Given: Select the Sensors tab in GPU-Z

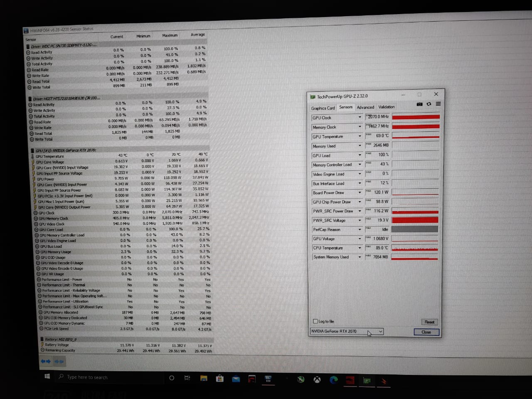Looking at the screenshot, I should (346, 107).
